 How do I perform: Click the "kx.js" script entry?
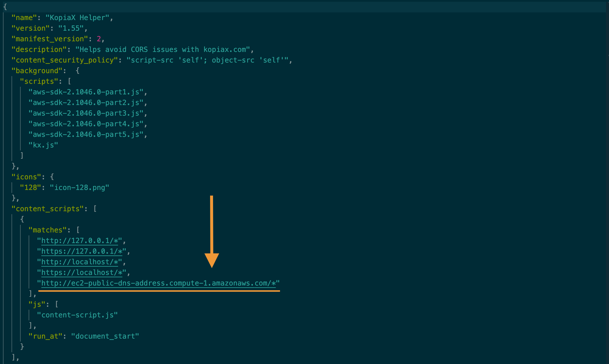[x=43, y=145]
